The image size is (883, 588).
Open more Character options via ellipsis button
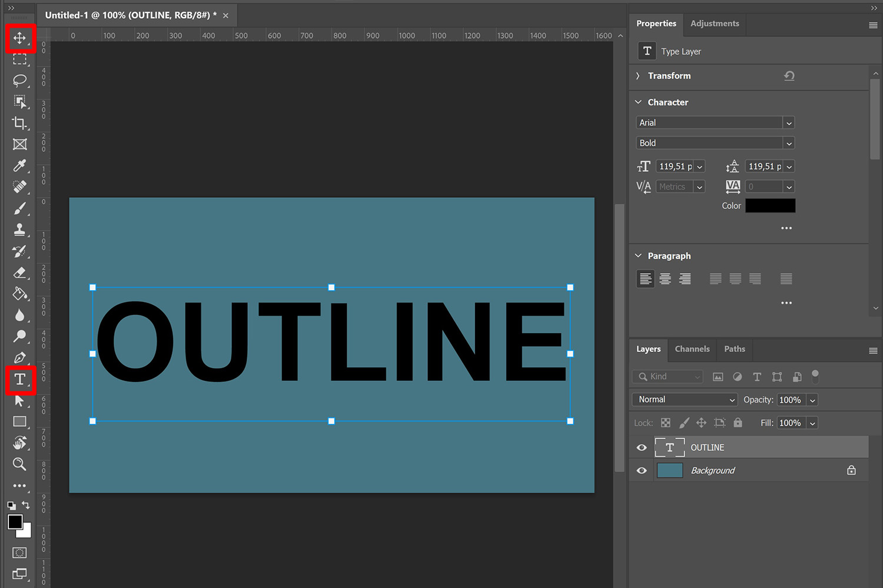point(786,228)
